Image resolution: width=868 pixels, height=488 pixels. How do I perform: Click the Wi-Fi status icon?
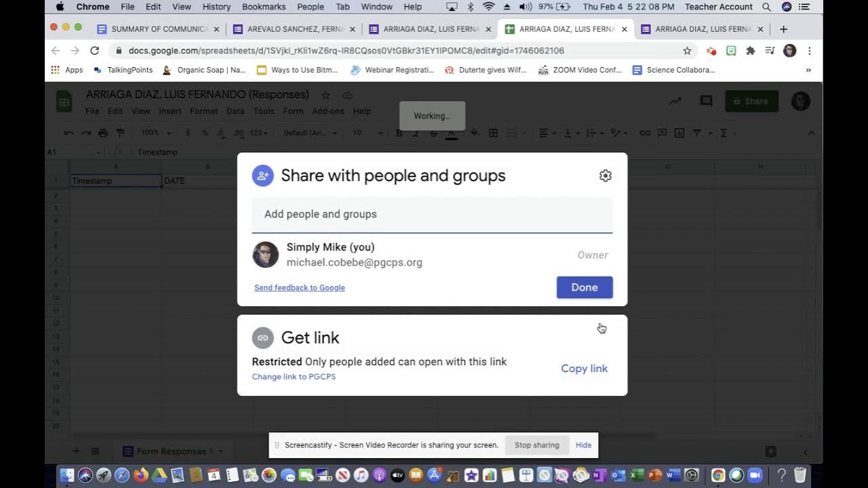pyautogui.click(x=489, y=7)
